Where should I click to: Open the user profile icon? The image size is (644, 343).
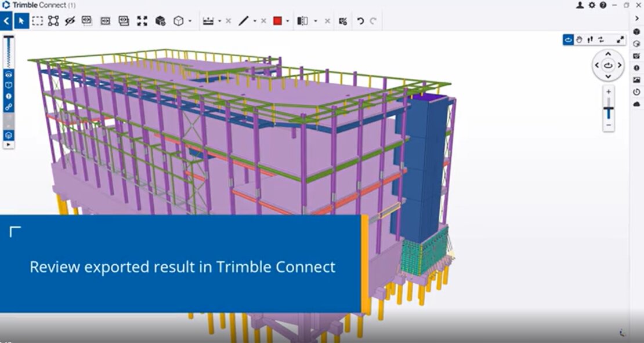click(x=580, y=5)
